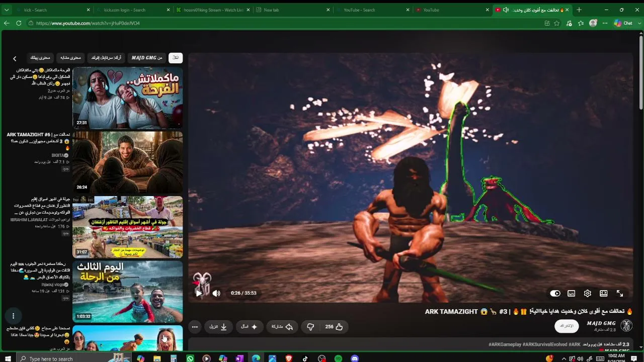Select the 'من MAJD GMG' filter chip
This screenshot has height=362, width=644.
click(x=147, y=58)
